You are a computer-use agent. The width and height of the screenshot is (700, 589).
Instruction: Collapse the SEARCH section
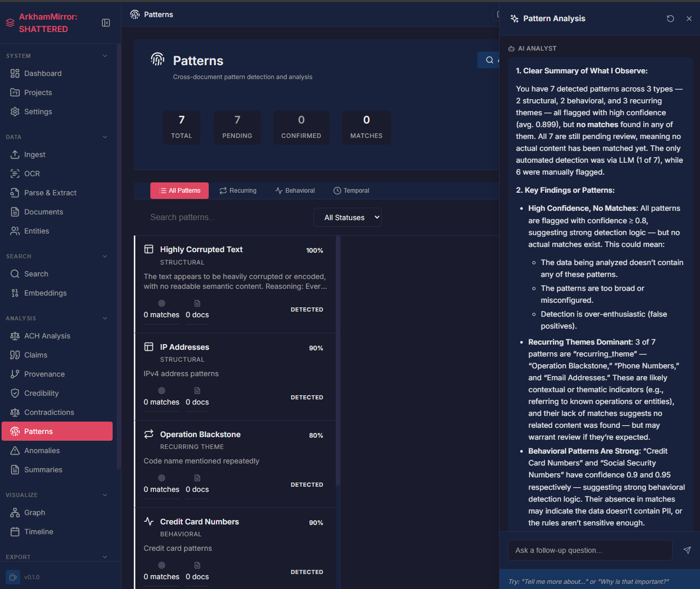click(105, 256)
